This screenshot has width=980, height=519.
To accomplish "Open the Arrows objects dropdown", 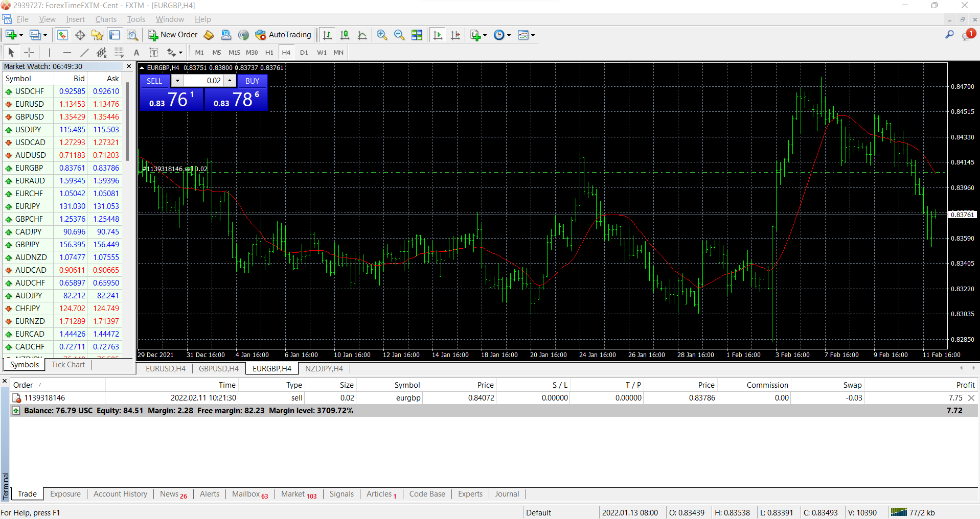I will click(x=174, y=52).
